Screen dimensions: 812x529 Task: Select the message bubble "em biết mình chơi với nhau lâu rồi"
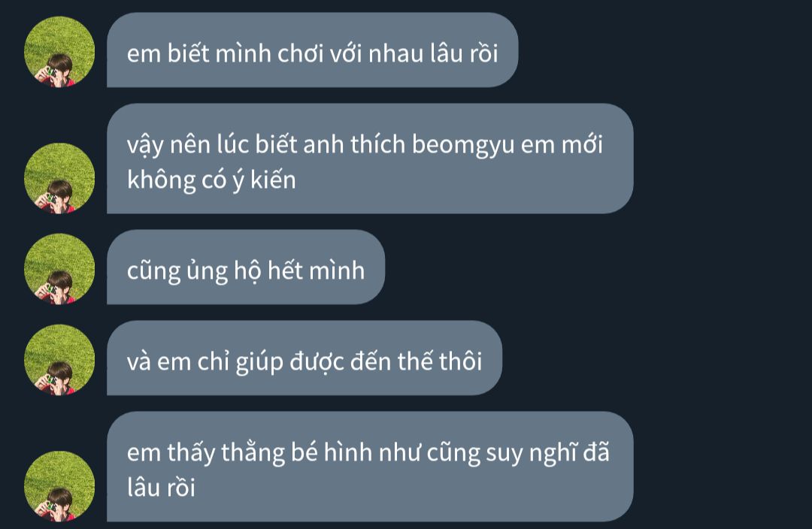click(x=312, y=50)
